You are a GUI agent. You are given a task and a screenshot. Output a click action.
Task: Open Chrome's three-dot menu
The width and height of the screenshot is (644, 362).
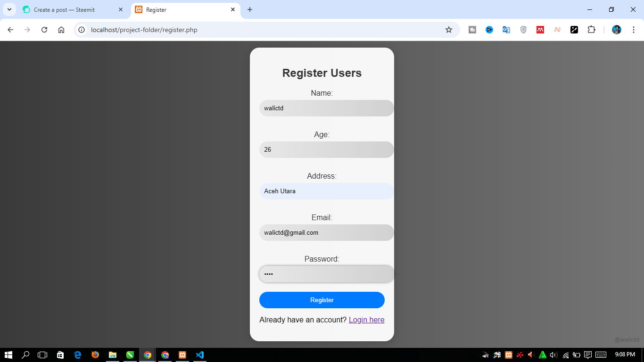634,30
